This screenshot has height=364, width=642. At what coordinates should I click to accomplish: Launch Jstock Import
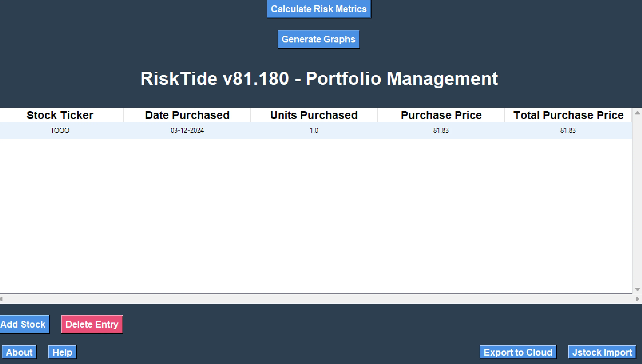(602, 352)
